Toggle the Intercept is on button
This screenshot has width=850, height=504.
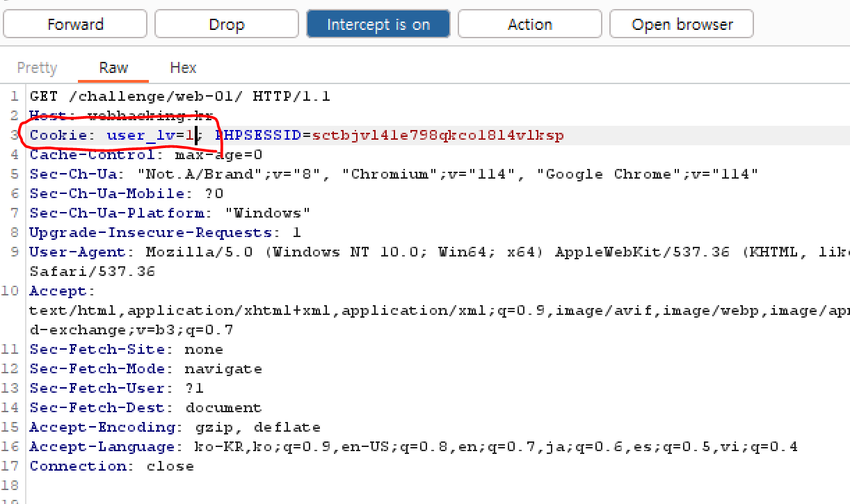click(x=378, y=24)
